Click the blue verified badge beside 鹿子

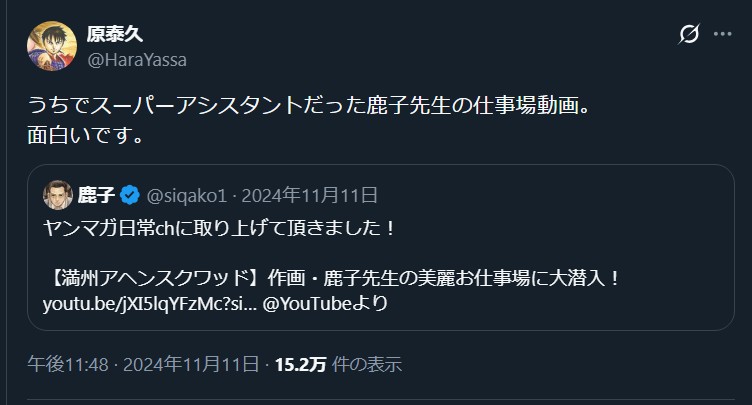(130, 194)
